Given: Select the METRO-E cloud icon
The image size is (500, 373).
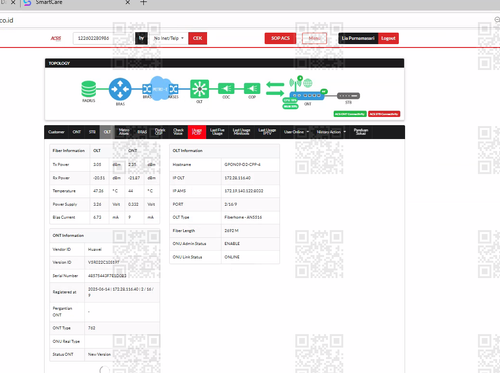Looking at the screenshot, I should pyautogui.click(x=160, y=89).
